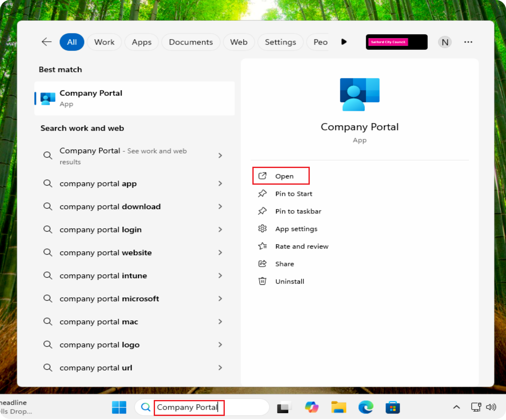Choose Rate and review option
The width and height of the screenshot is (506, 420).
coord(302,246)
